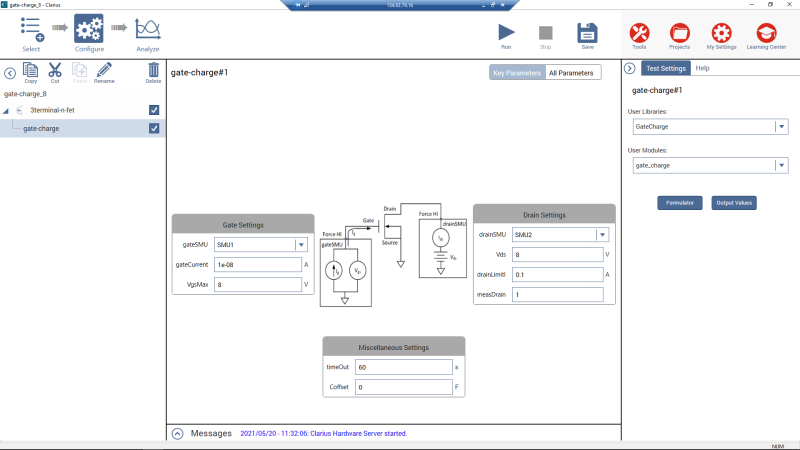
Task: Click the Formulator button
Action: [x=680, y=202]
